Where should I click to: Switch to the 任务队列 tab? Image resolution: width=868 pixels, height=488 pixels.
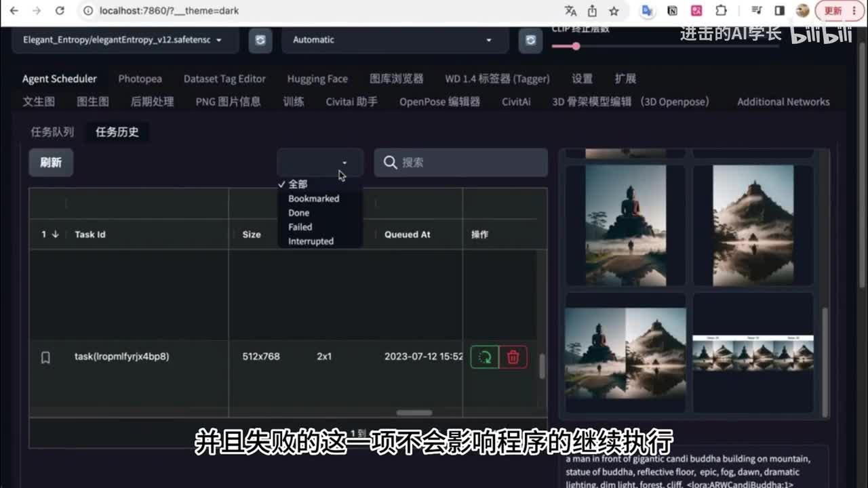click(x=52, y=132)
